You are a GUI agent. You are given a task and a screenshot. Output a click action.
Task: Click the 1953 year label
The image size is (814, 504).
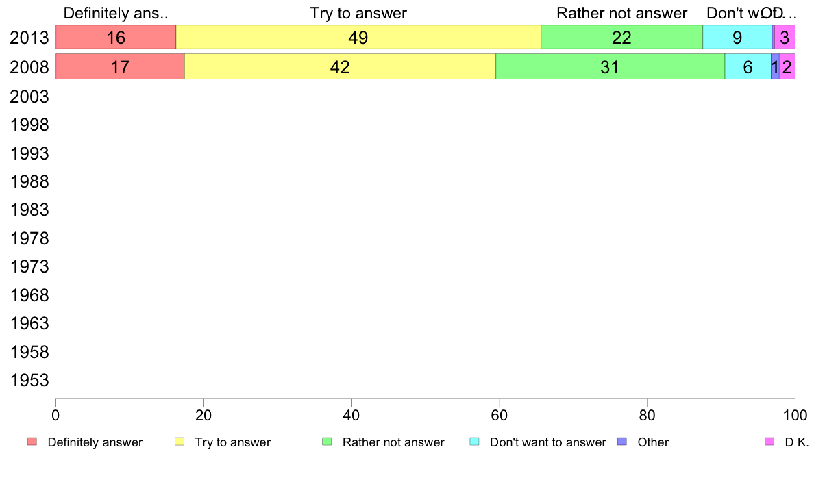29,380
